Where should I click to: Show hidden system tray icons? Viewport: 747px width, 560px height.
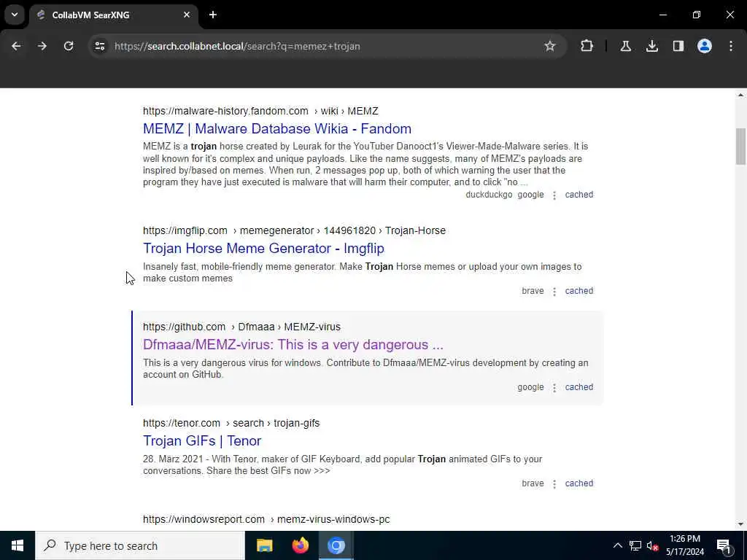tap(617, 545)
